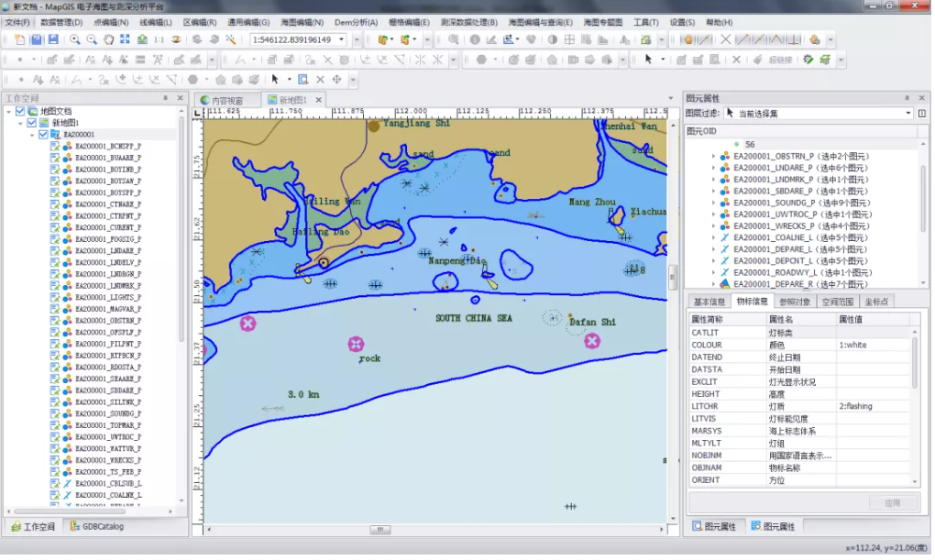
Task: Click the 1:1 scale icon
Action: click(x=159, y=40)
